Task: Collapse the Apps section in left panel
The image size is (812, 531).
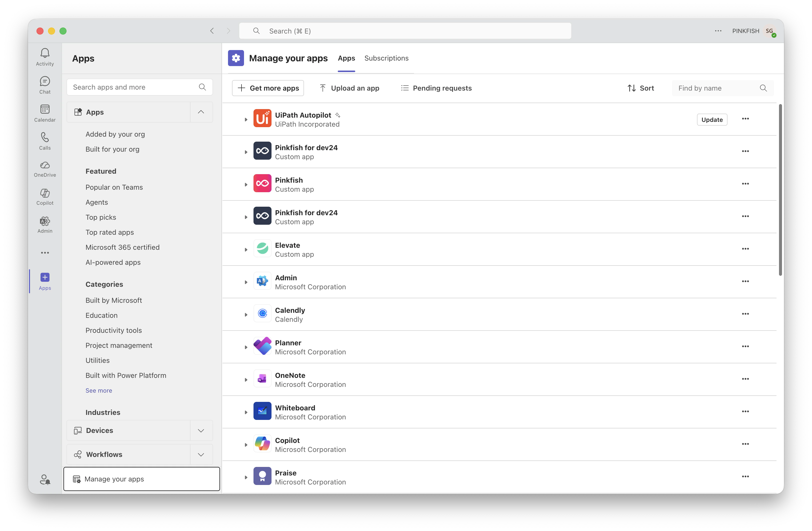Action: [x=201, y=112]
